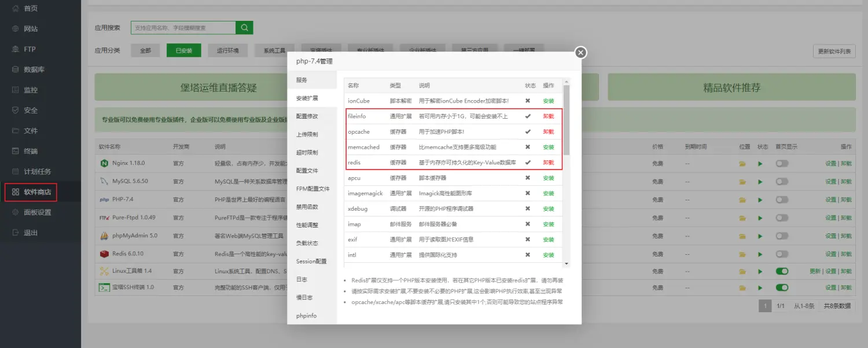This screenshot has width=868, height=348.
Task: Click page 1 pagination button
Action: pyautogui.click(x=765, y=306)
